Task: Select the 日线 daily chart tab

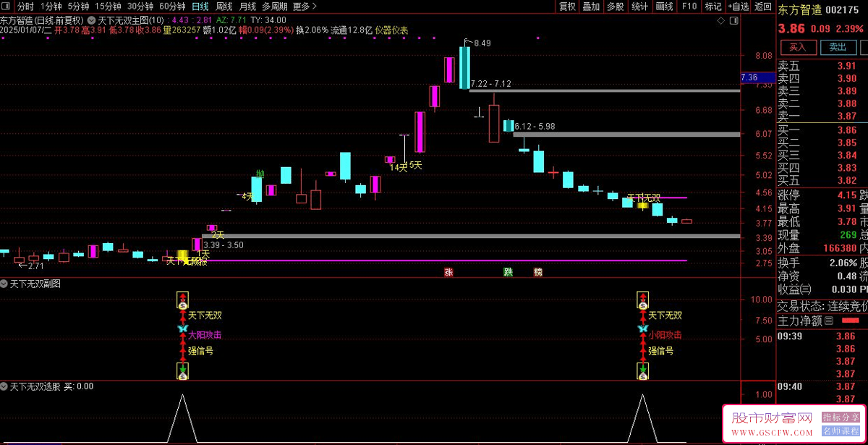Action: point(200,7)
